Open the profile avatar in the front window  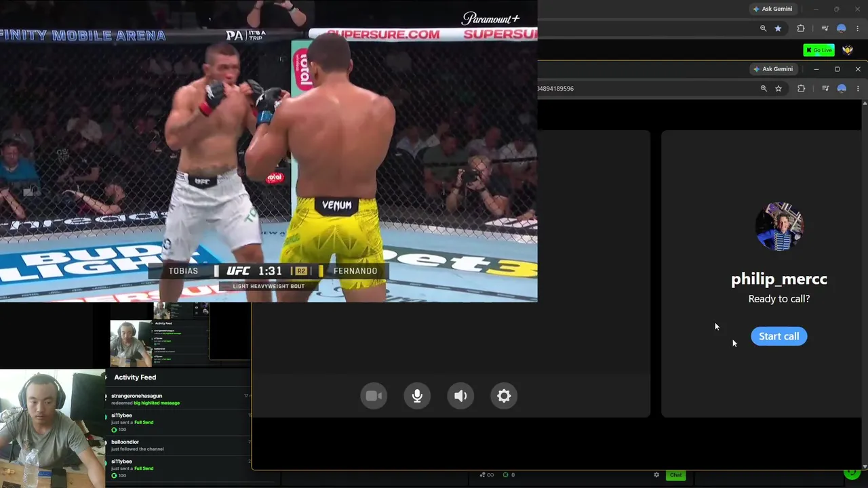pyautogui.click(x=842, y=88)
